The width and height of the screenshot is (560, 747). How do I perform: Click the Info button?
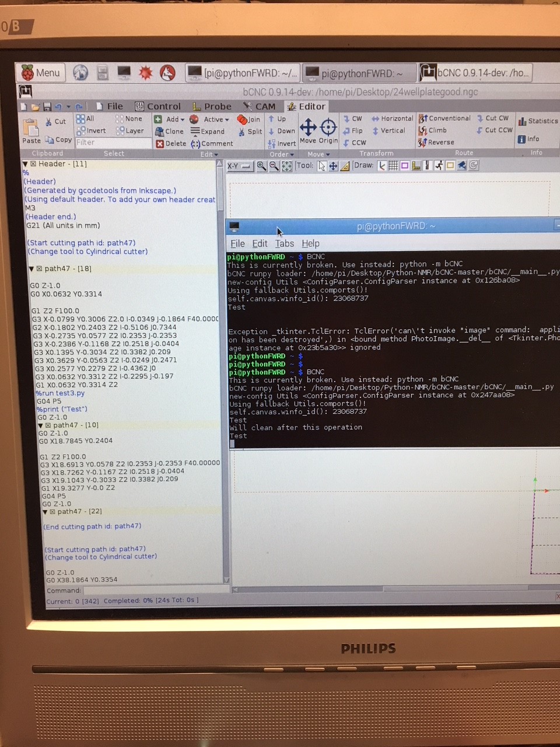pos(528,139)
